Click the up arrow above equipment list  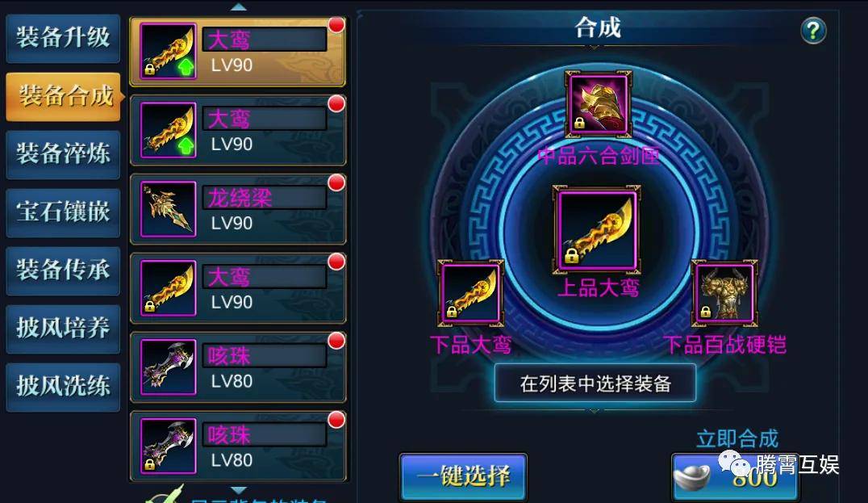[x=238, y=6]
